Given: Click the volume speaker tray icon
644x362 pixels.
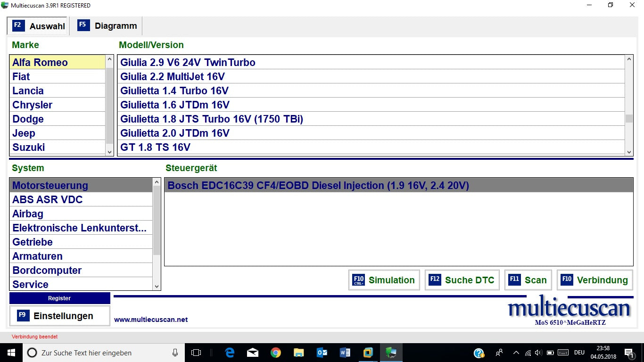Looking at the screenshot, I should pyautogui.click(x=538, y=353).
